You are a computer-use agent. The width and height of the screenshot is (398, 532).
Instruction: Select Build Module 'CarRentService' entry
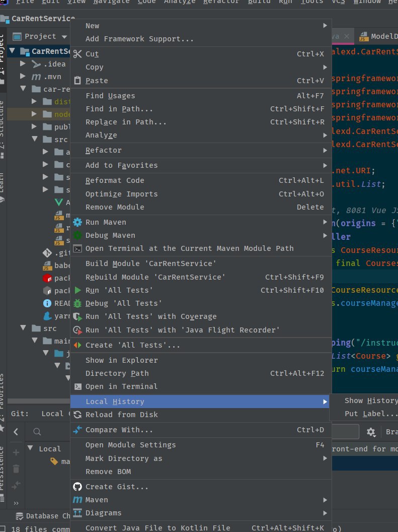tap(201, 263)
